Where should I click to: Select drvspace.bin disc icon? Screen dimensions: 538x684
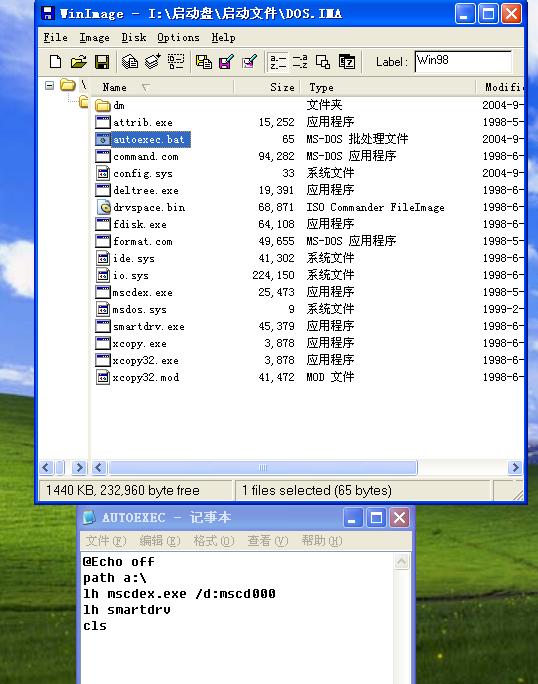(x=103, y=207)
